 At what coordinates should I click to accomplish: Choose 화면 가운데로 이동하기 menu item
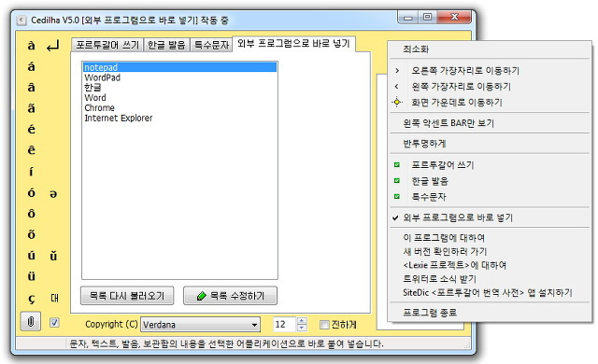point(490,103)
